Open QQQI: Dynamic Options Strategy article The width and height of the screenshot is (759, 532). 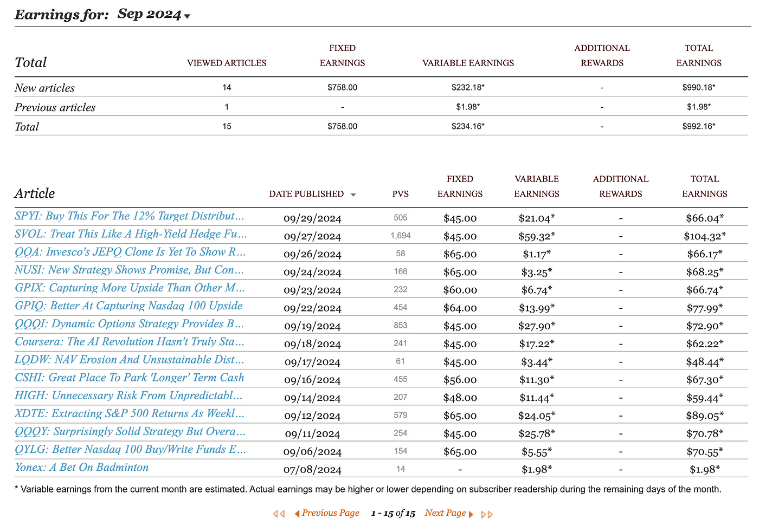pos(129,323)
